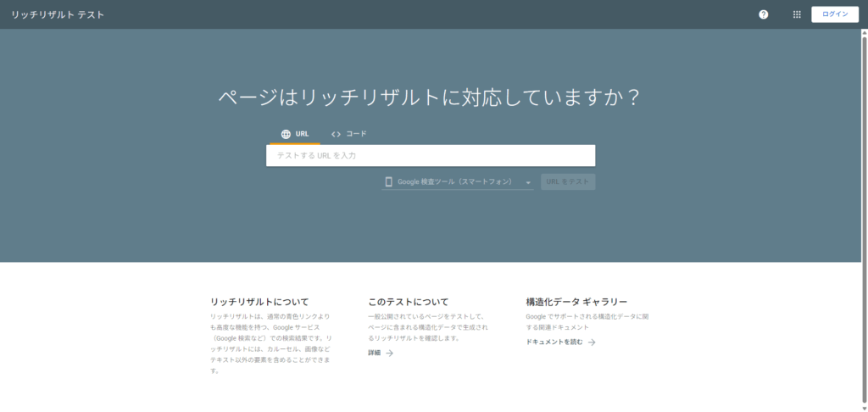868x412 pixels.
Task: Click the vertical scrollbar on the right
Action: pyautogui.click(x=864, y=220)
